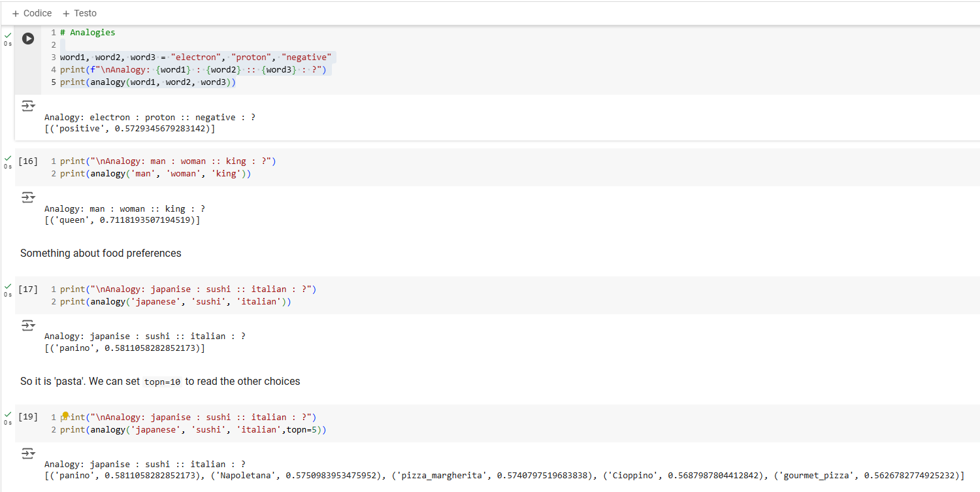The width and height of the screenshot is (980, 492).
Task: Run the Analogies code cell
Action: point(28,39)
